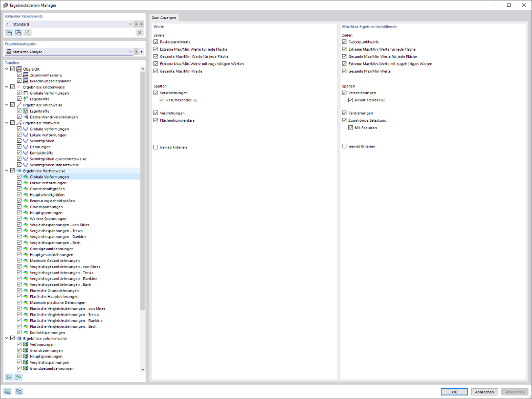Click the Hauptspannungen solid results icon under volumenweise
This screenshot has width=532, height=399.
(x=26, y=356)
